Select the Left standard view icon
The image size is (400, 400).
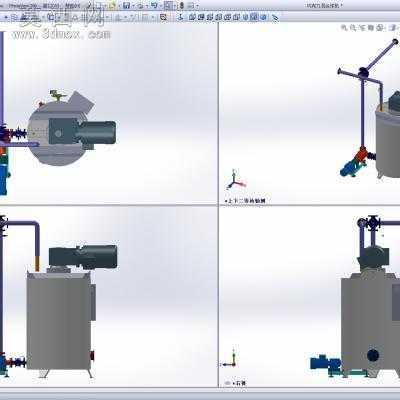pyautogui.click(x=210, y=17)
